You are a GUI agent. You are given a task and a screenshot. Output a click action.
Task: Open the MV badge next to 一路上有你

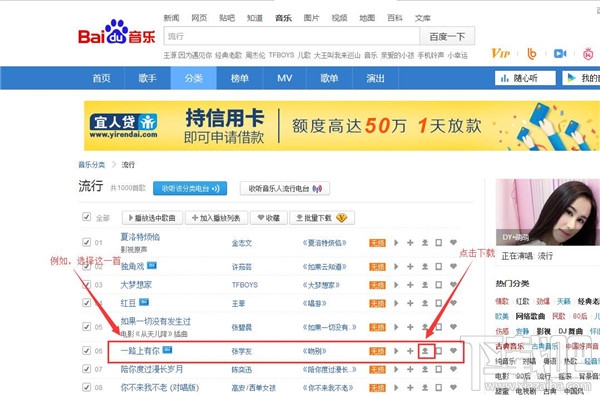(x=168, y=349)
